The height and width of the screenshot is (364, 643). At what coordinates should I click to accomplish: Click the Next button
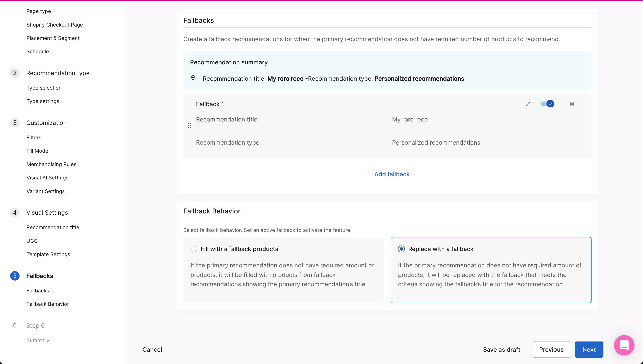tap(589, 349)
